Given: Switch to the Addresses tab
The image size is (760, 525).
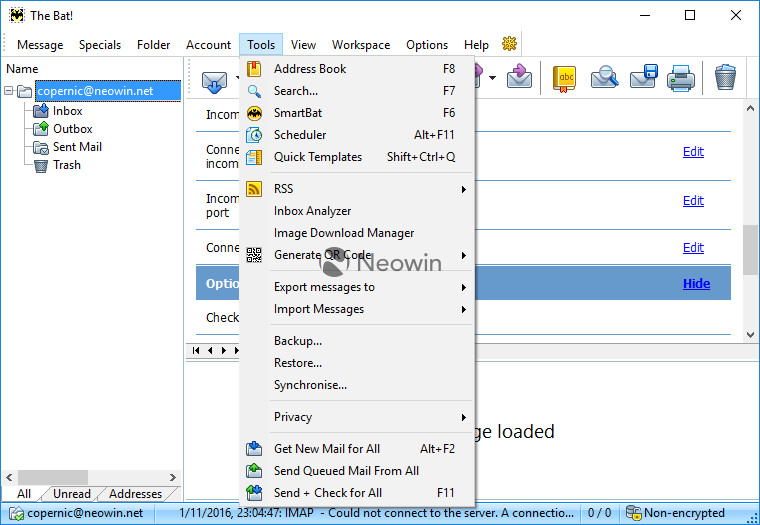Looking at the screenshot, I should (135, 494).
